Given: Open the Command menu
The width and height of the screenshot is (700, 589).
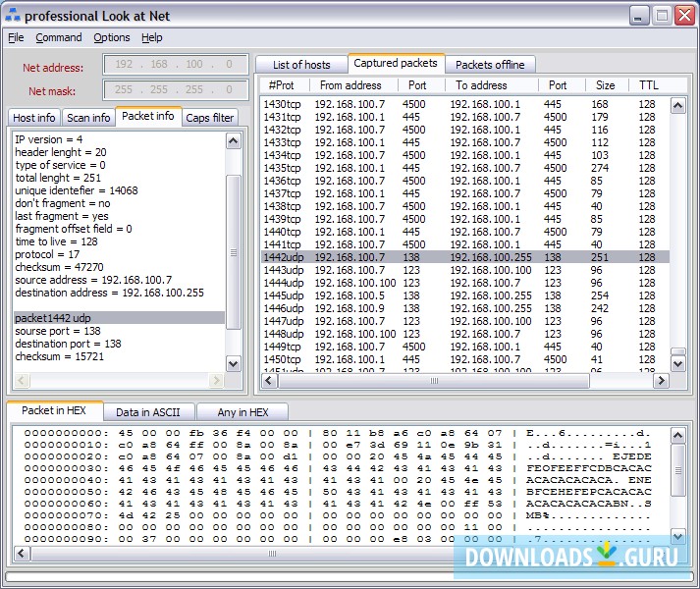Looking at the screenshot, I should (59, 37).
